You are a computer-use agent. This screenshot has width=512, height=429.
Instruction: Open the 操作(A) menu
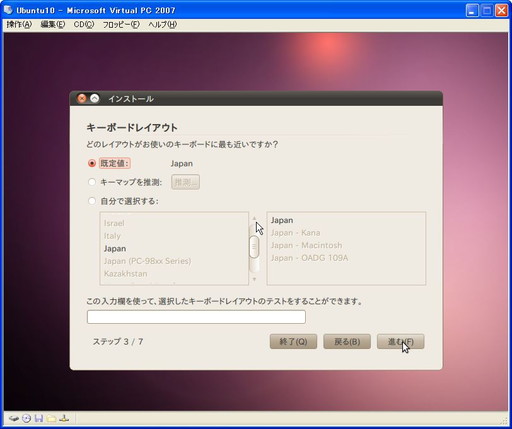19,24
